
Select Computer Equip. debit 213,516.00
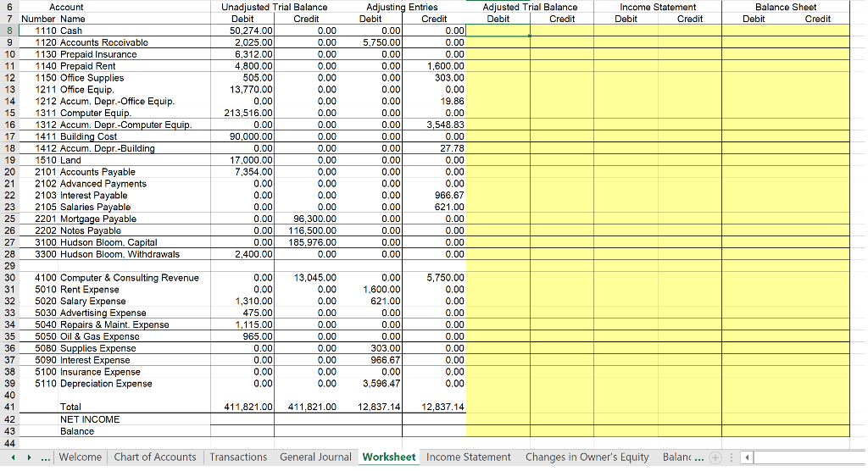point(248,113)
